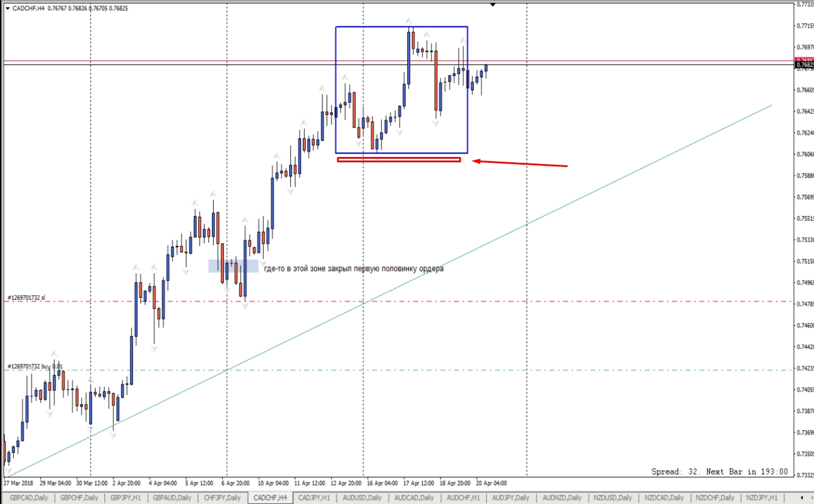This screenshot has height=504, width=814.
Task: Open the GBPCHF,Daily chart tab
Action: click(x=80, y=498)
